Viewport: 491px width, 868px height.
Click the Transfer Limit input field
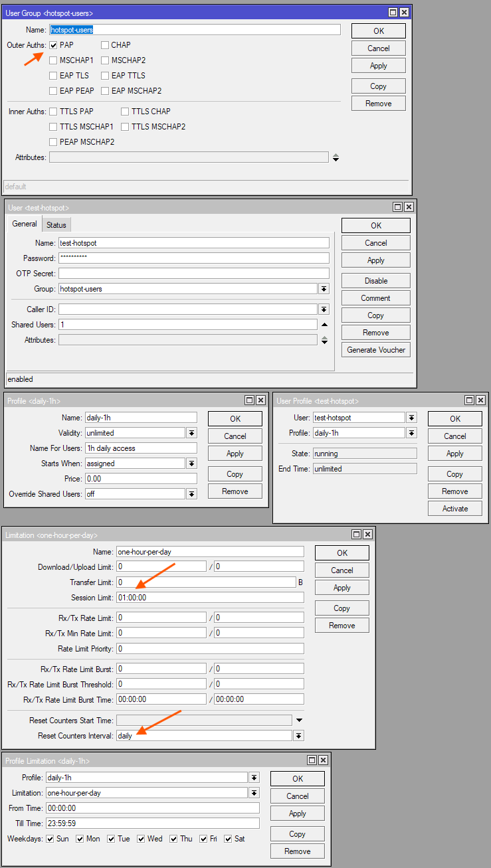205,582
